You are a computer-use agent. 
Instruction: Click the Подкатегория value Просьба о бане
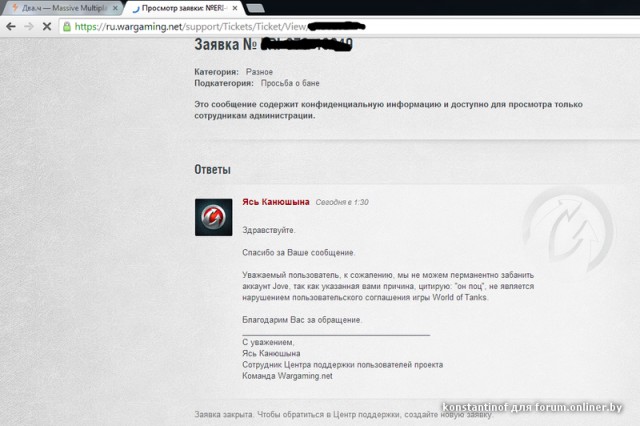(x=290, y=83)
